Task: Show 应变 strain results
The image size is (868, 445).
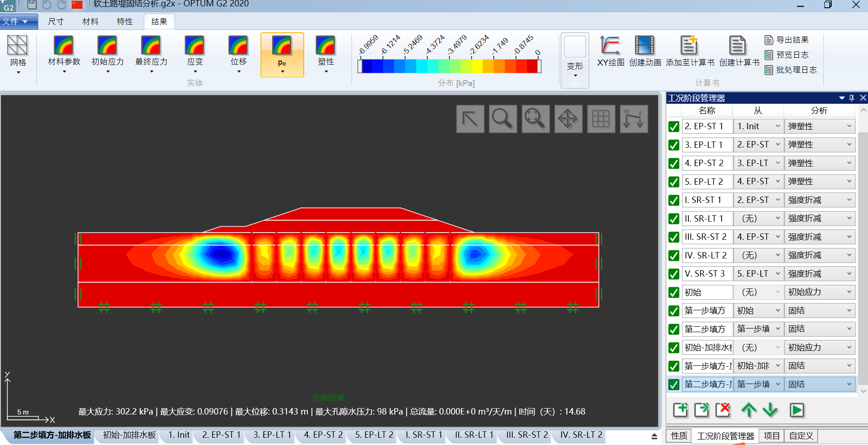Action: (195, 55)
